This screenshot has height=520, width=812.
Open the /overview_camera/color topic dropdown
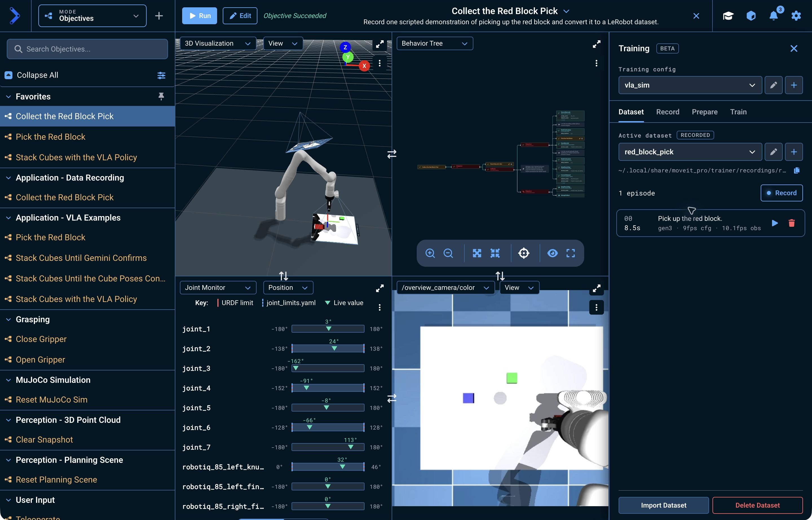pos(445,288)
